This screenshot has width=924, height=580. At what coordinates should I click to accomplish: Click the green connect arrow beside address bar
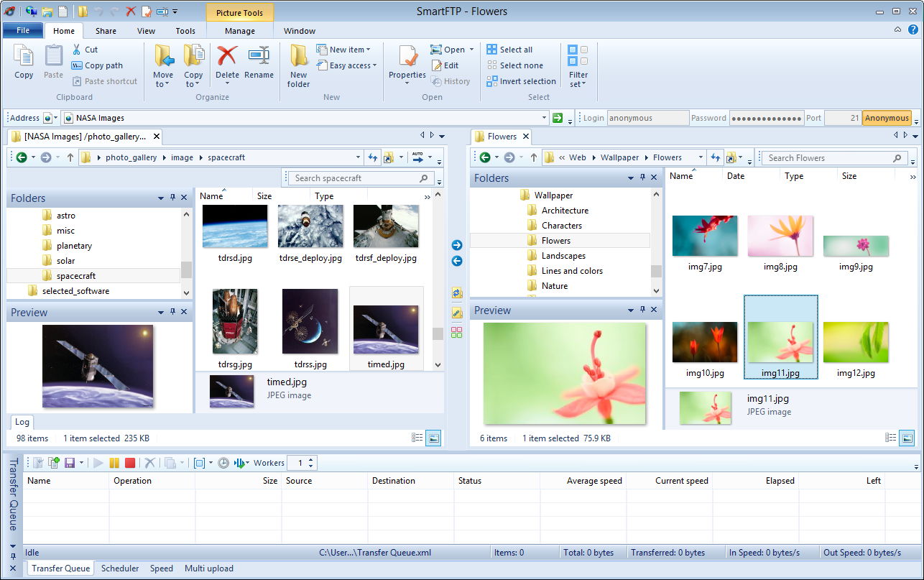(x=557, y=118)
